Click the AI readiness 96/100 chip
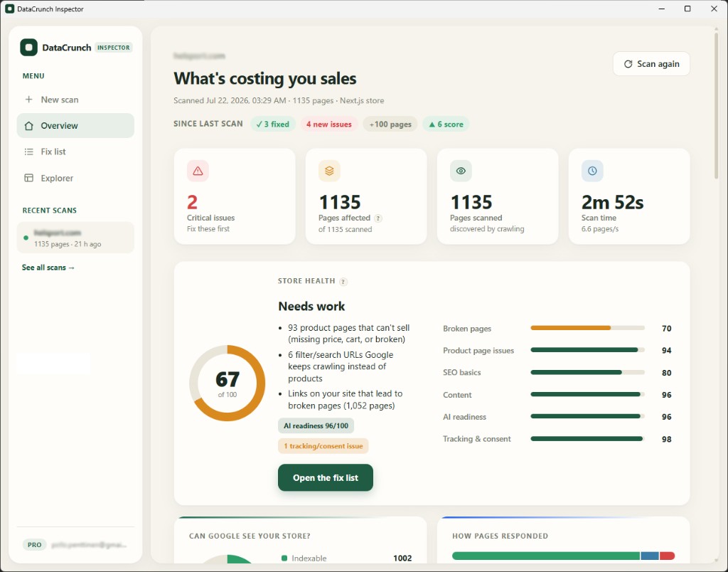728x572 pixels. click(316, 425)
